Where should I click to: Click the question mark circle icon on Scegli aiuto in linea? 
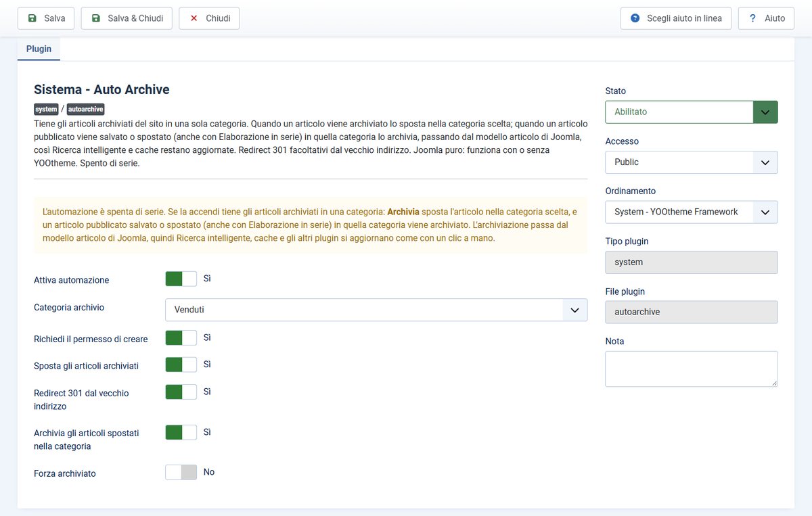[635, 18]
